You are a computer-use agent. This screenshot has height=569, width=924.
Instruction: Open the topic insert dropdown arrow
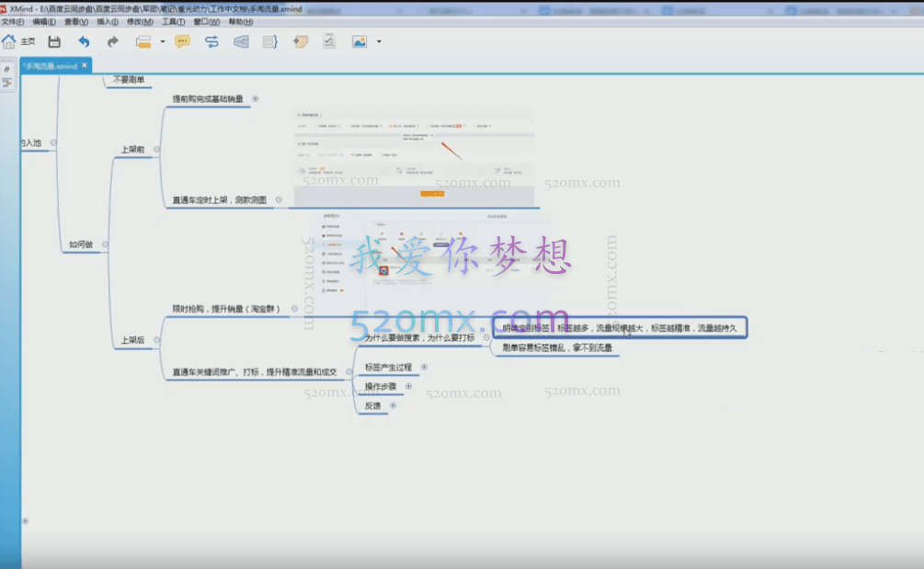[x=163, y=42]
